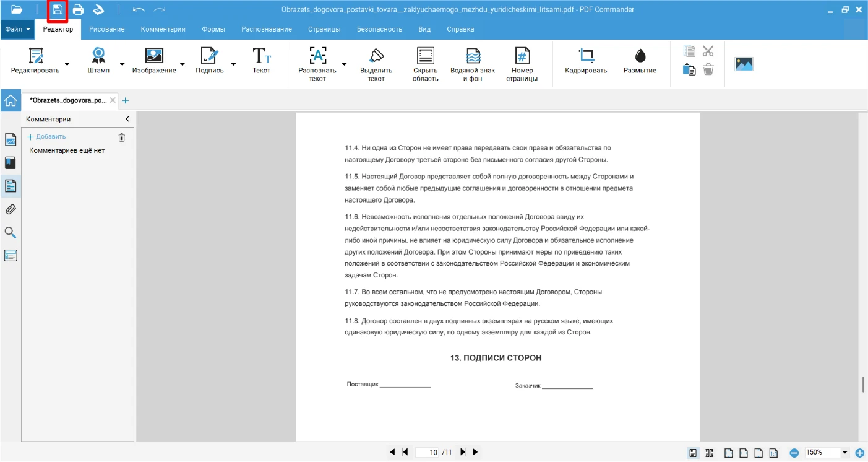Open the Безопасность ribbon tab
This screenshot has height=462, width=868.
[379, 29]
